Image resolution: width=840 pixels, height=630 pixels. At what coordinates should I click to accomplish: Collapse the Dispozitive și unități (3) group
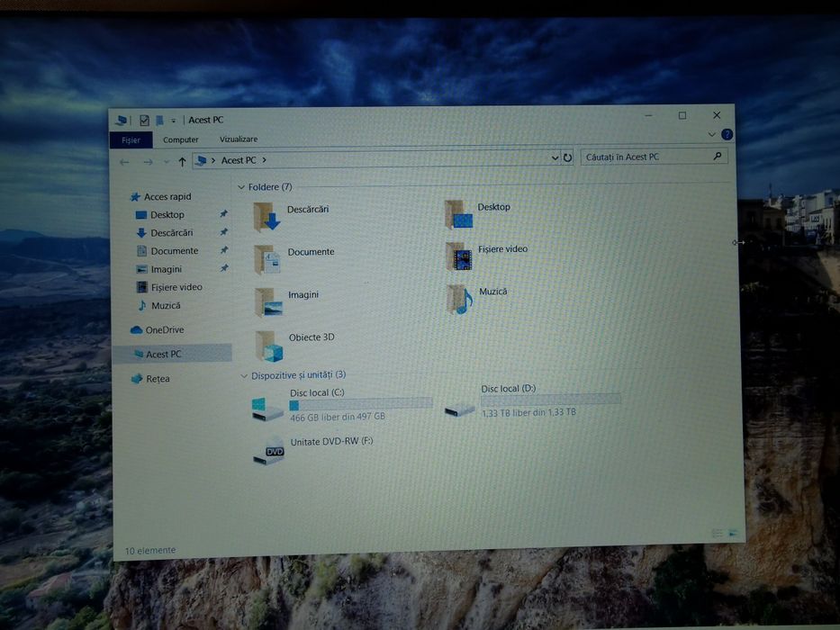click(x=244, y=376)
